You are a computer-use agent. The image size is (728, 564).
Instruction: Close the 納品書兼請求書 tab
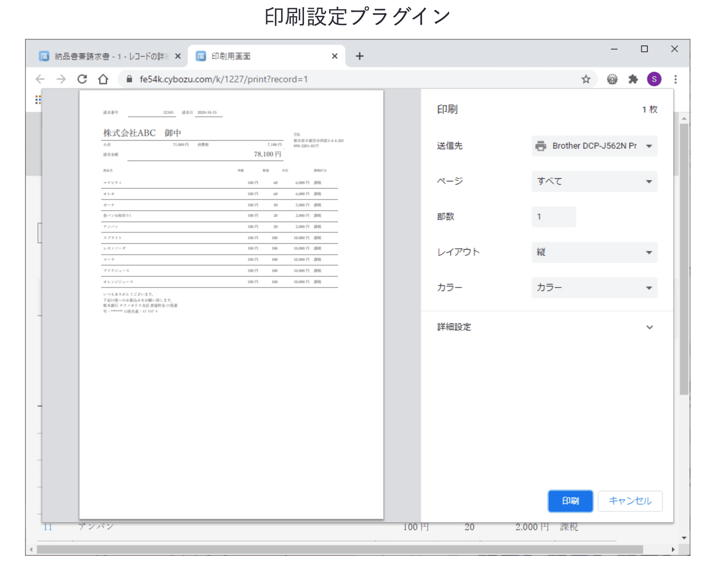pyautogui.click(x=178, y=56)
